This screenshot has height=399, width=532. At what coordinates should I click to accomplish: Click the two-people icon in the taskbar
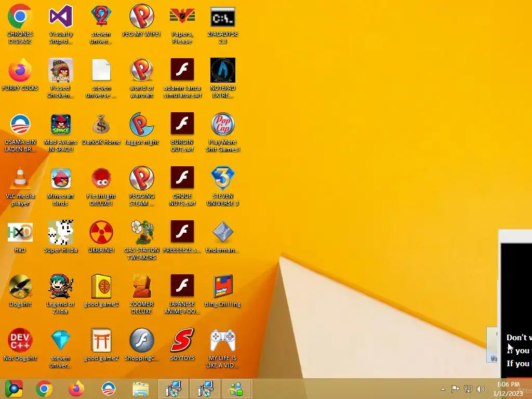coord(236,389)
